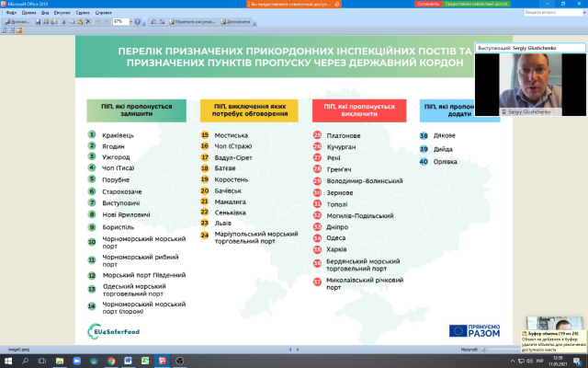Viewport: 588px width, 368px height.
Task: Click the Redo arrow icon
Action: (107, 22)
